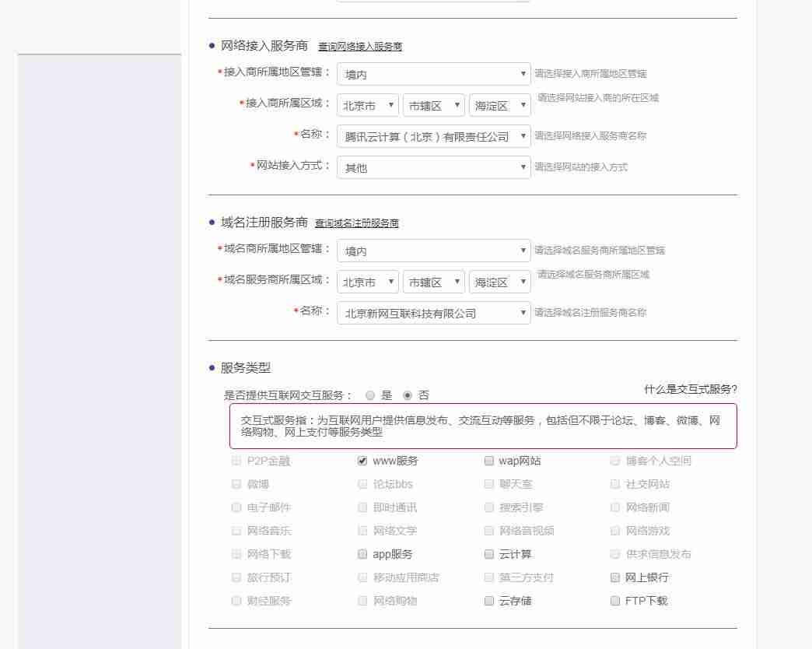Click the disabled 网络新闻 checkbox

pos(615,507)
